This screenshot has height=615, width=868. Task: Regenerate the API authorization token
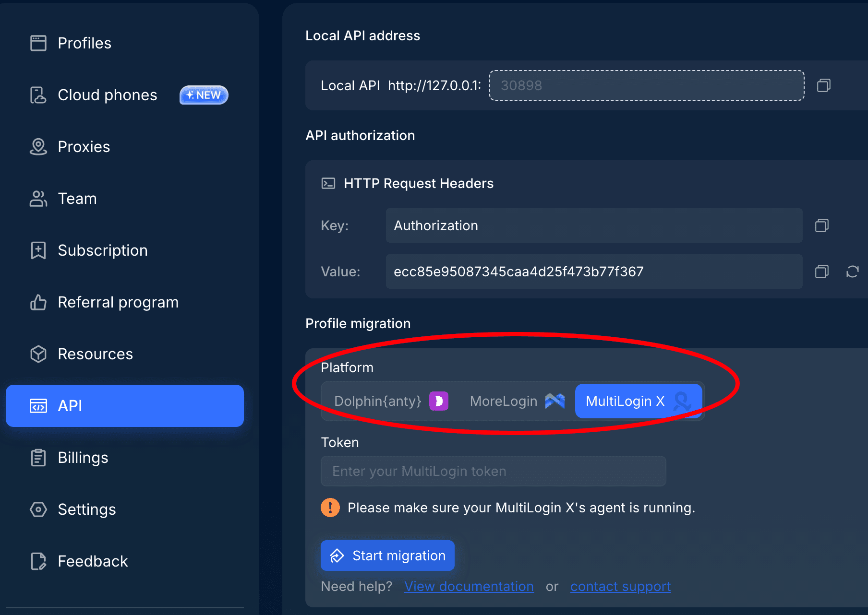852,272
